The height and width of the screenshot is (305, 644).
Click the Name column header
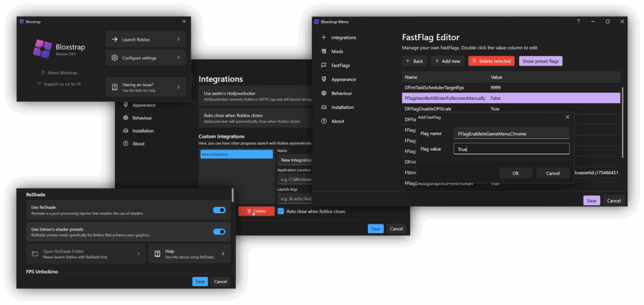[445, 77]
